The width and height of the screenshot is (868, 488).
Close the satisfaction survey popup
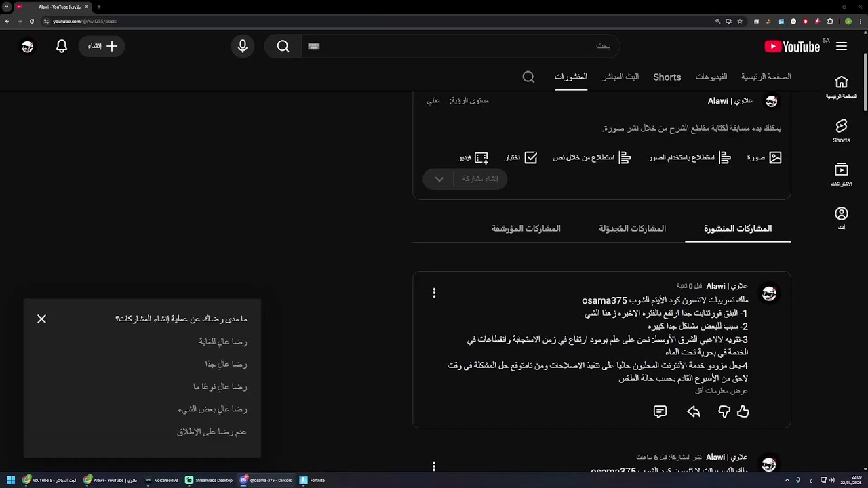pos(41,319)
